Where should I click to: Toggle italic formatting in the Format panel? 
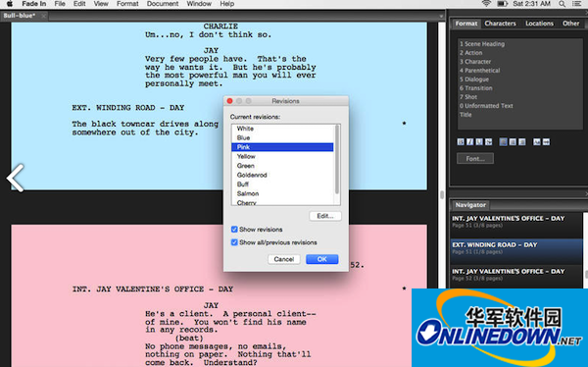click(469, 142)
